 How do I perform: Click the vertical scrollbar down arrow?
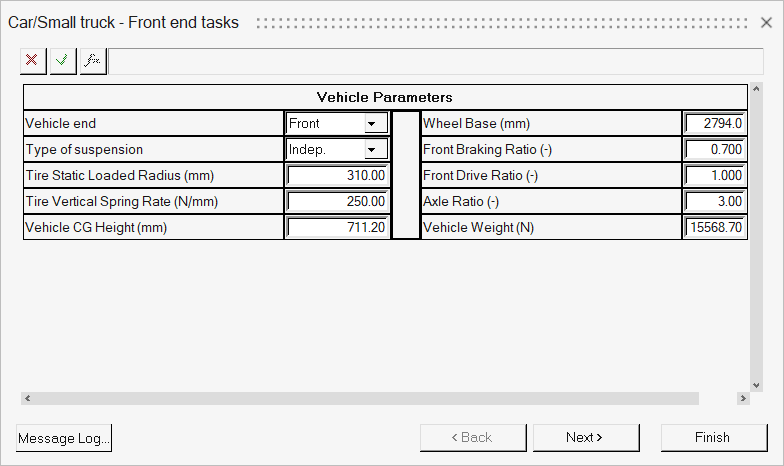[756, 385]
